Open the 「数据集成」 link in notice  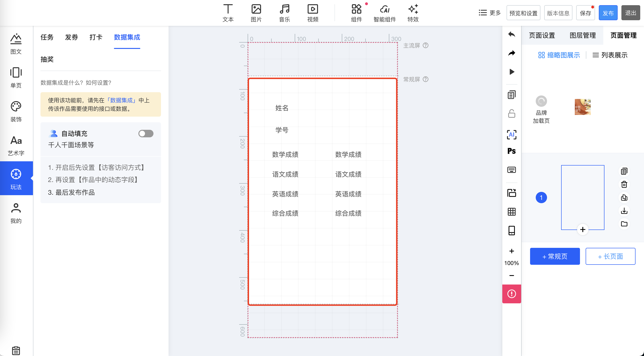(x=121, y=100)
